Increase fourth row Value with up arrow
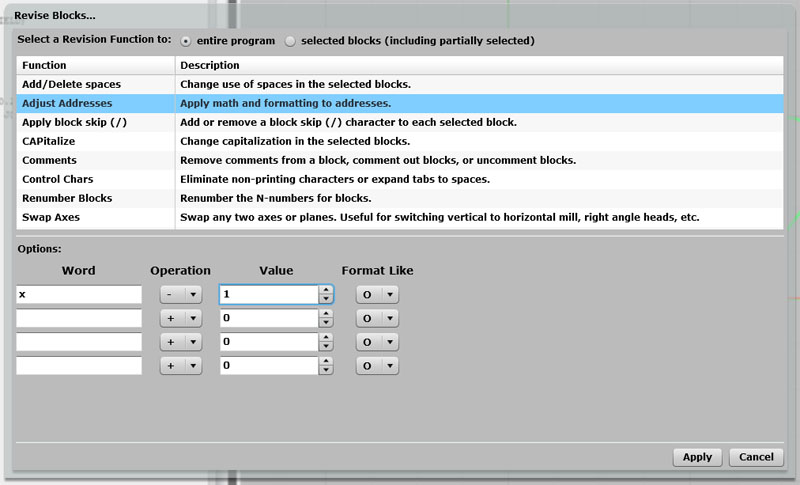This screenshot has width=800, height=485. pos(326,361)
